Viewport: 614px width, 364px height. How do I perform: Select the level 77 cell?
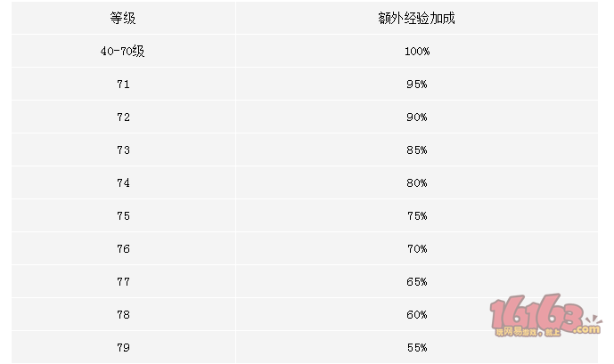[x=123, y=281]
